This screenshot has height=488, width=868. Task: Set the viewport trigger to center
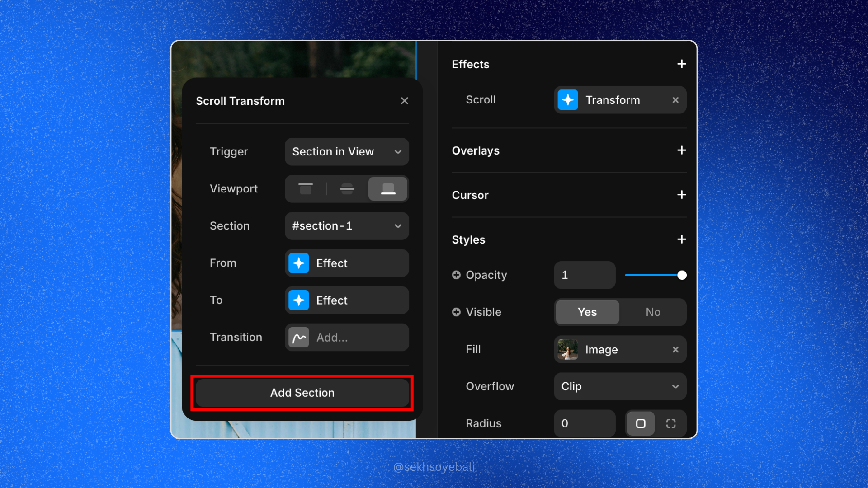pyautogui.click(x=347, y=188)
